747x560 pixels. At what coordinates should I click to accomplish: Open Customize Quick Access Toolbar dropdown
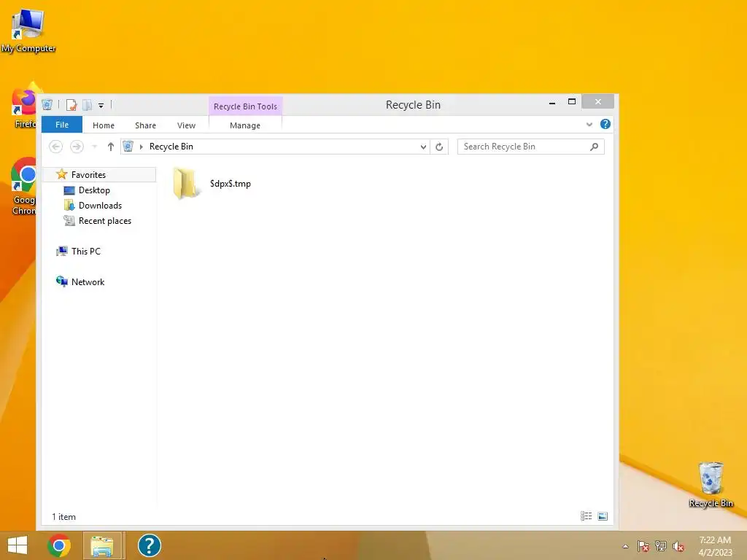click(x=101, y=105)
